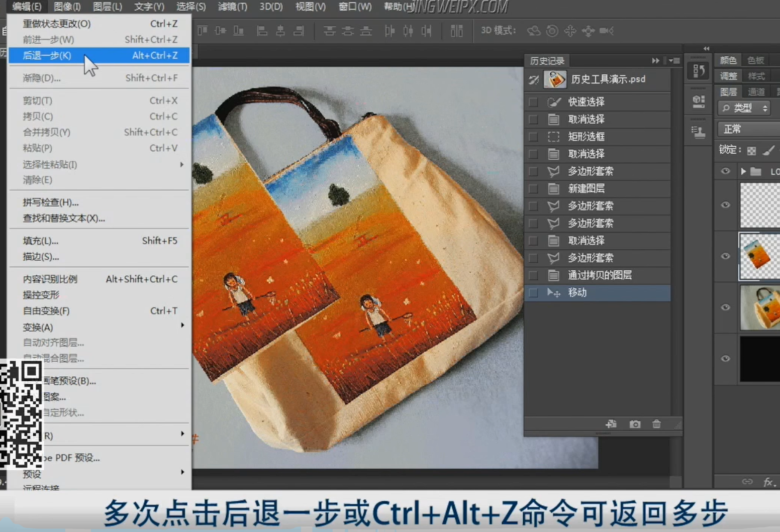The height and width of the screenshot is (532, 780).
Task: Switch to the 色板 tab
Action: coord(755,60)
